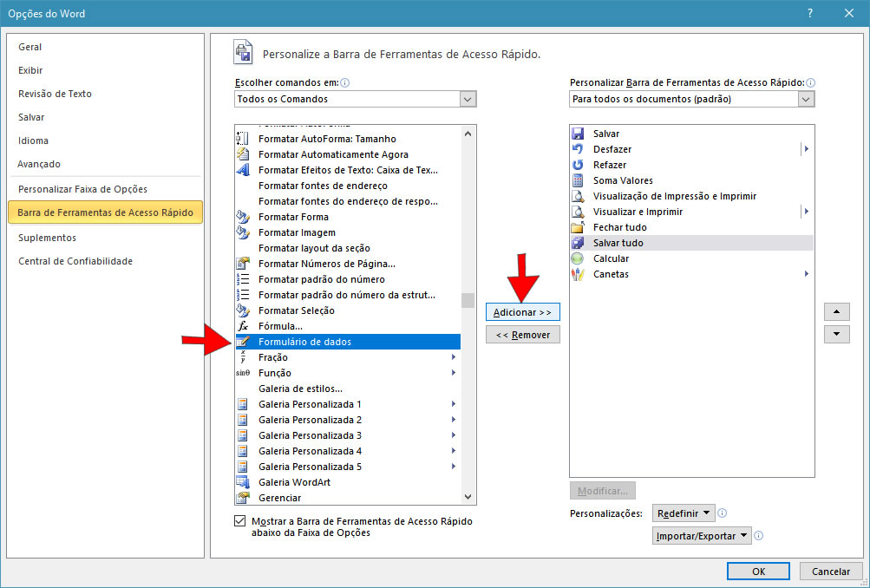Select Formatar layout da seção entry
The image size is (870, 588).
348,248
